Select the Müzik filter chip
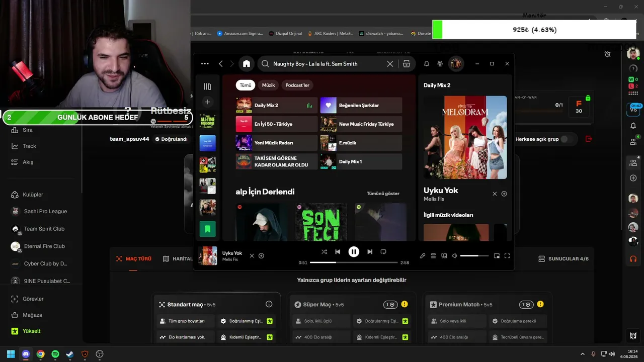This screenshot has width=644, height=362. (x=269, y=85)
